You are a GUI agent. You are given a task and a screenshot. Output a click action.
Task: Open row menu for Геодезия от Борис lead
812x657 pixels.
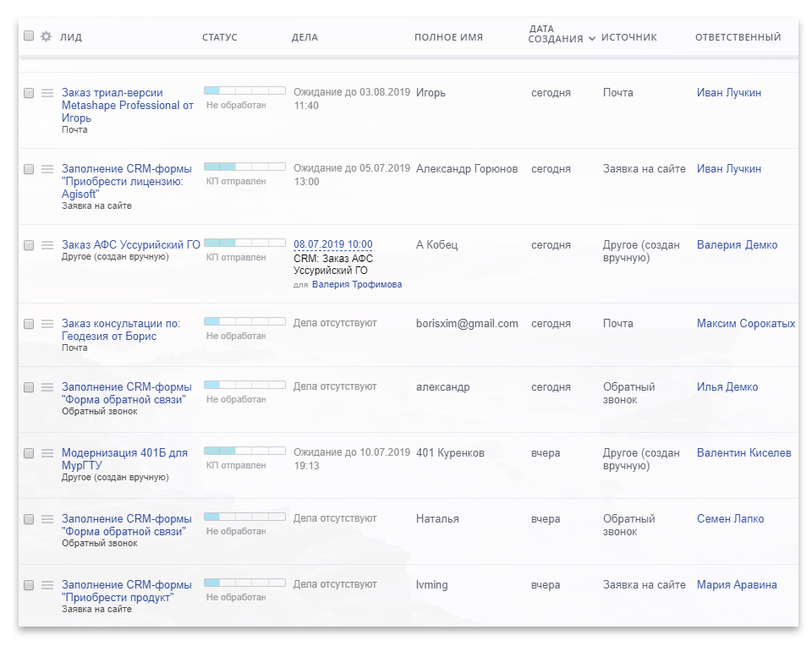(47, 324)
